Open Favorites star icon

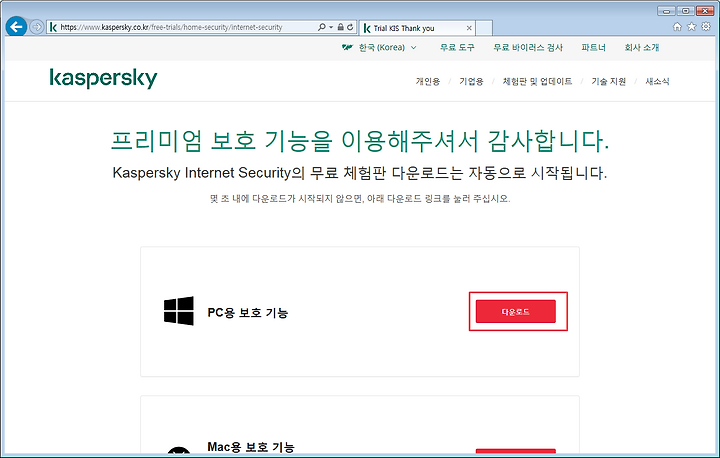pyautogui.click(x=692, y=27)
